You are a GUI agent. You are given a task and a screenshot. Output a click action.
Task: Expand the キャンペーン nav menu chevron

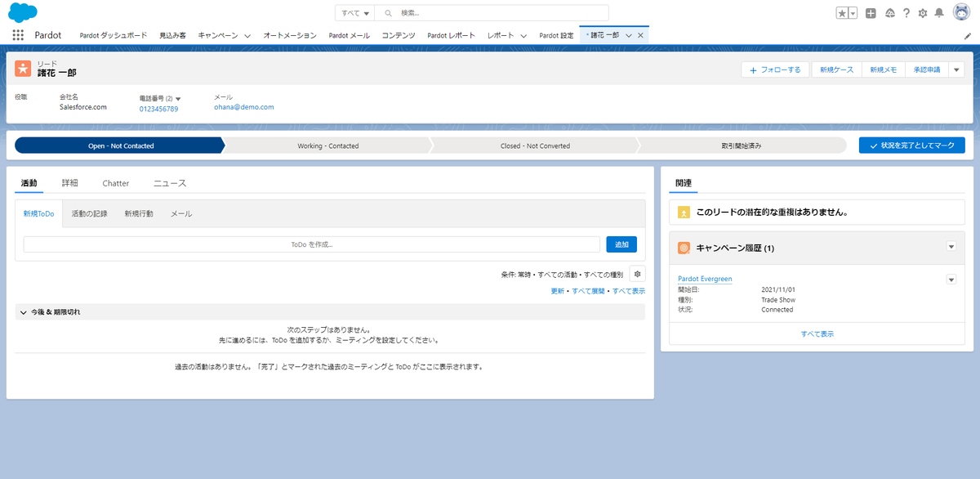coord(247,36)
